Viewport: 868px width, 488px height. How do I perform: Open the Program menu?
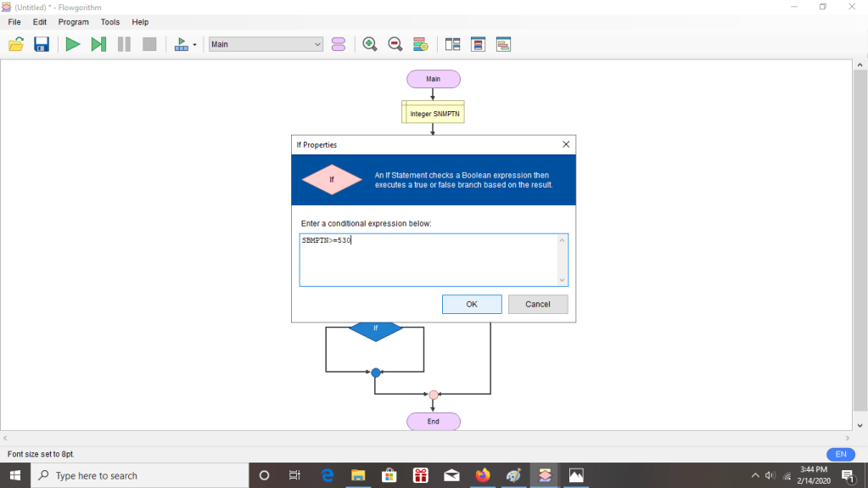point(73,22)
